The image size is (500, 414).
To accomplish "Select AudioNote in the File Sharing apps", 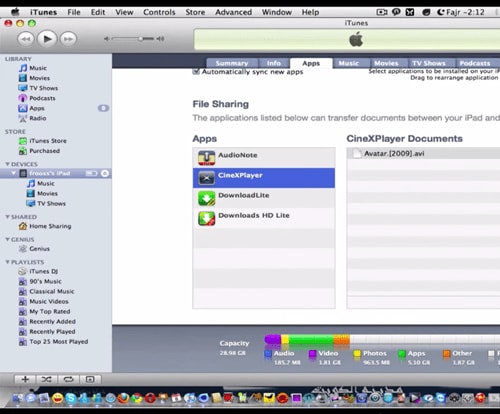I will tap(264, 158).
